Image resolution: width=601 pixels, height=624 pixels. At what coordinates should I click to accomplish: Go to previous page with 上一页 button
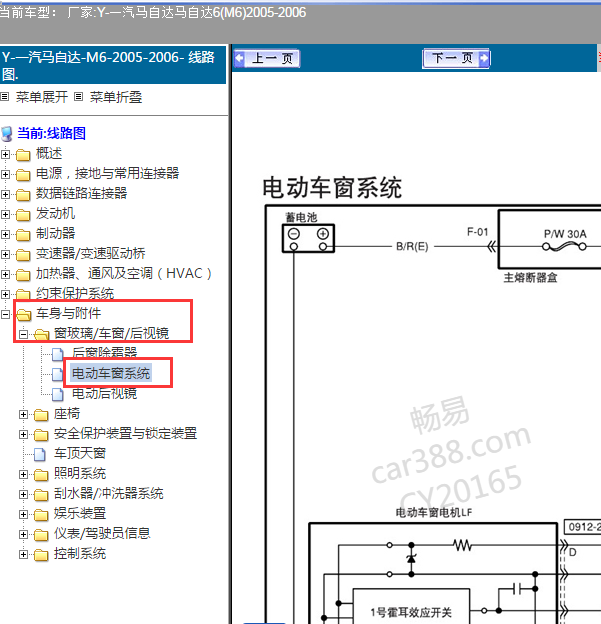coord(266,58)
